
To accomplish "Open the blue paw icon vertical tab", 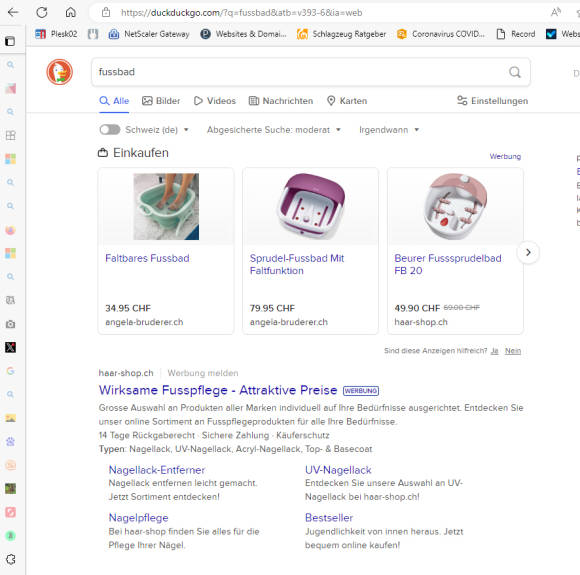I will point(10,441).
